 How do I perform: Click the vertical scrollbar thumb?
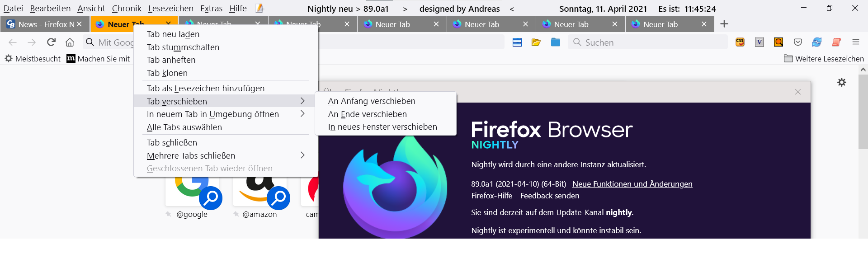coord(863,112)
